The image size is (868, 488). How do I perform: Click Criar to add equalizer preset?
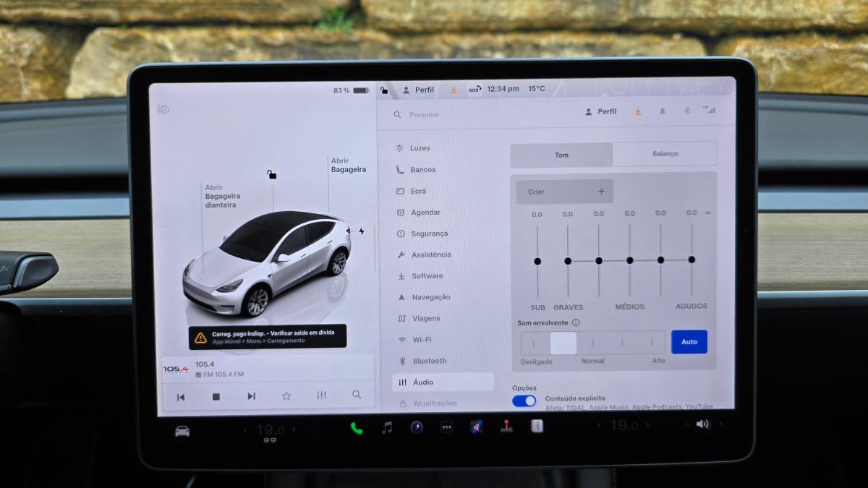[565, 192]
